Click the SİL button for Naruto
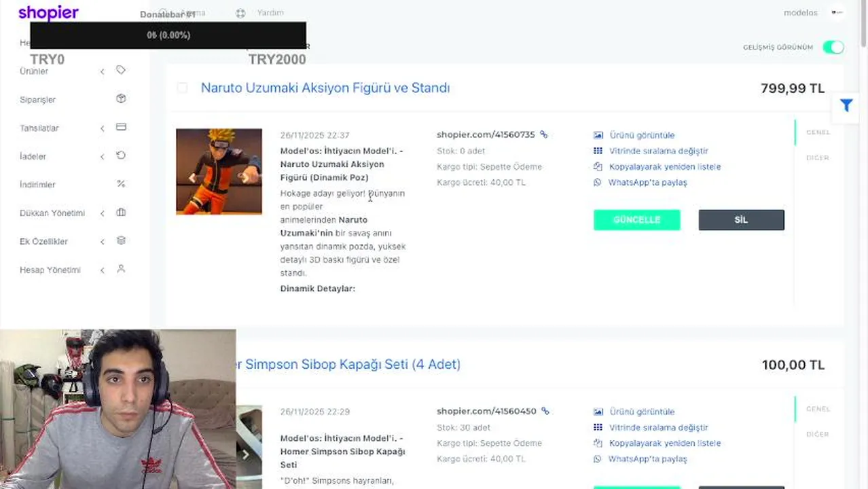The height and width of the screenshot is (489, 868). coord(741,220)
